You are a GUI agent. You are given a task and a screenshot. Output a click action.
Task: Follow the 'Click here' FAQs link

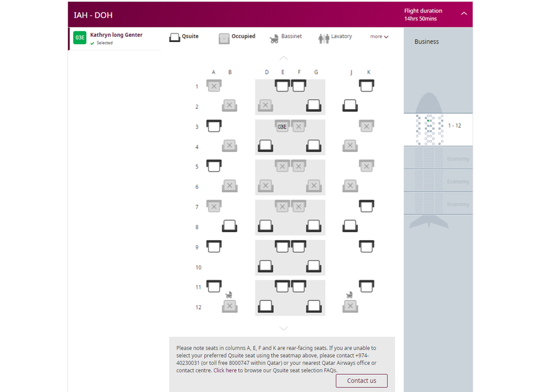(226, 370)
